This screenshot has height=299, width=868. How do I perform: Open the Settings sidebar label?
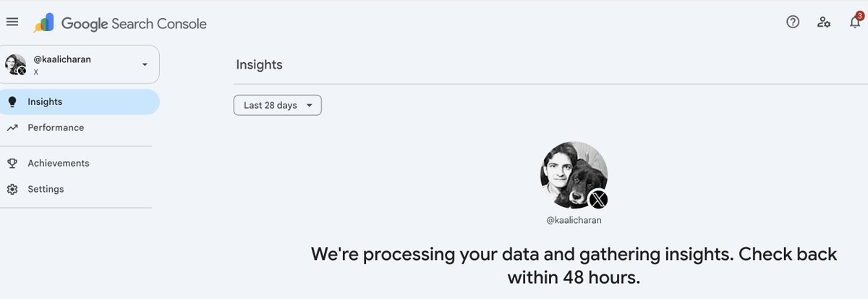[46, 190]
